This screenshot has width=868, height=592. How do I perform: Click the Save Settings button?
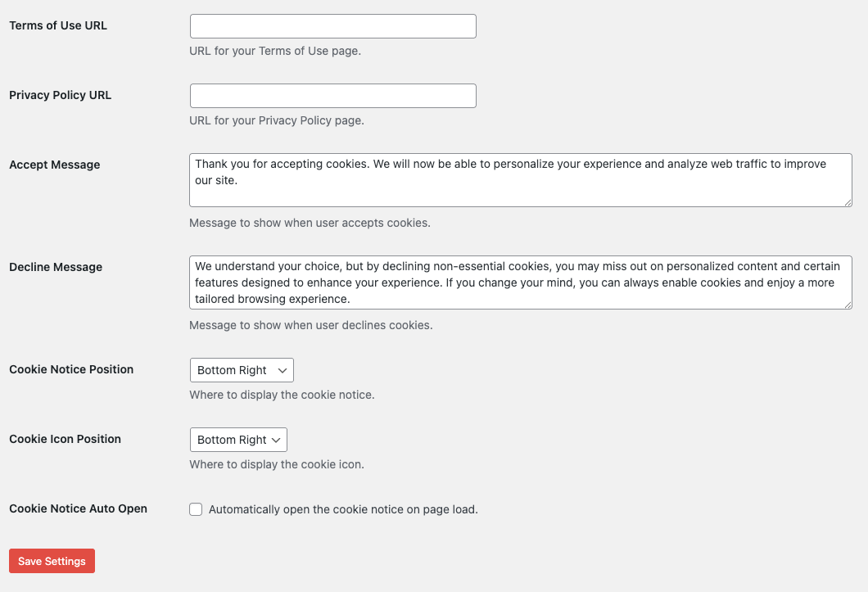(x=52, y=561)
